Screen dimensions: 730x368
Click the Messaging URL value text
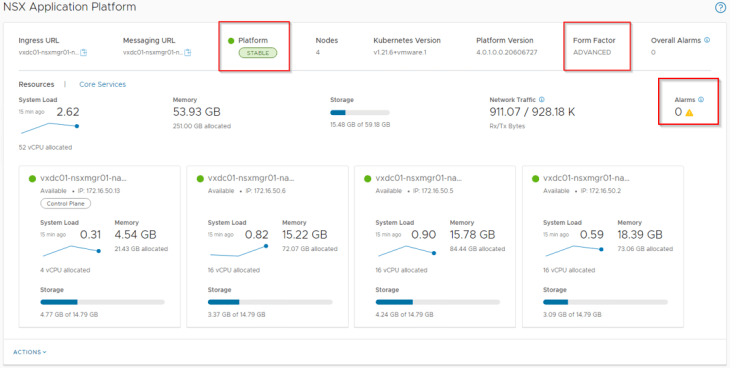[153, 53]
